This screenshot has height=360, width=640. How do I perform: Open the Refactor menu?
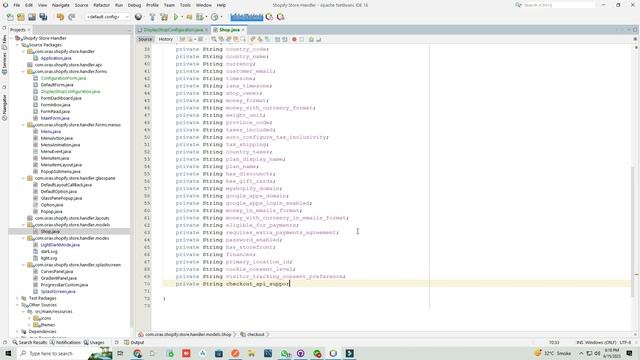tap(101, 5)
